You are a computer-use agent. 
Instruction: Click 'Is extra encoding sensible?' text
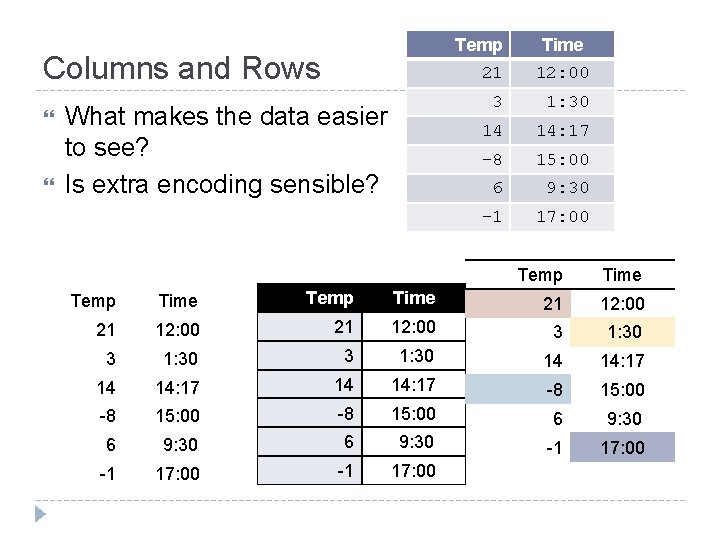click(222, 184)
